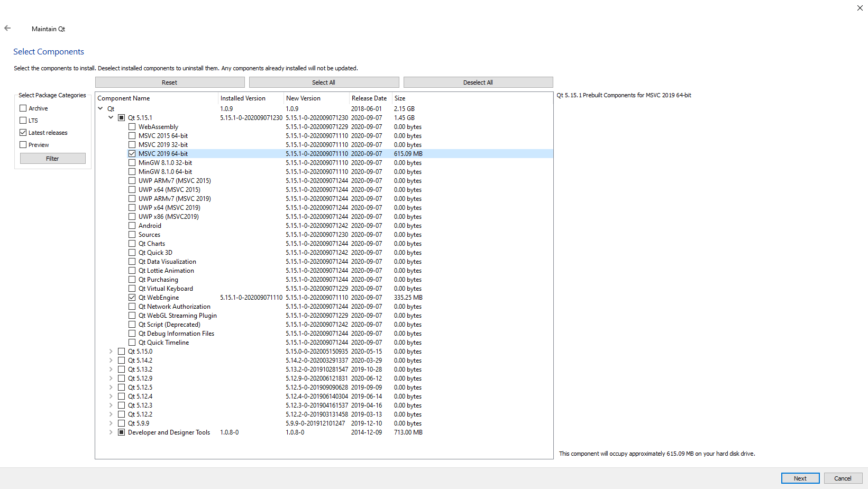Check the Qt Purchasing component
The height and width of the screenshot is (489, 868).
[x=132, y=279]
